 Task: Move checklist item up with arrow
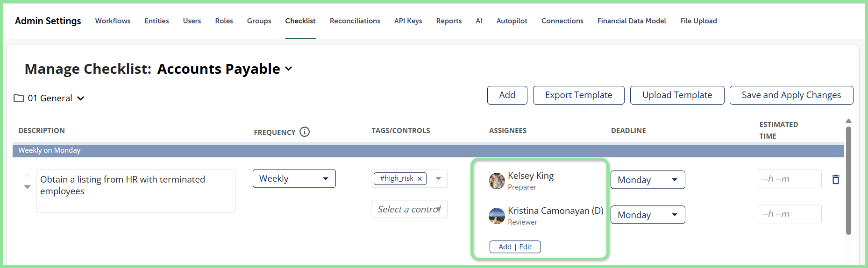(x=27, y=175)
